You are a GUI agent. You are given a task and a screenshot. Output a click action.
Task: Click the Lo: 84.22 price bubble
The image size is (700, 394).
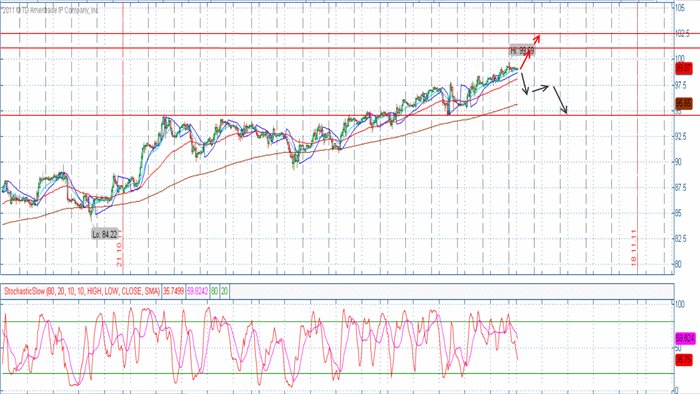[x=105, y=234]
